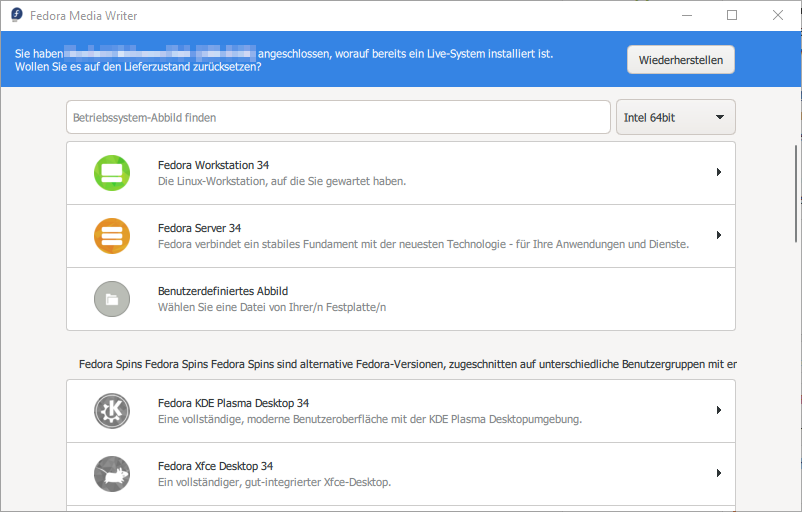This screenshot has height=512, width=802.
Task: Click the gray custom image folder icon
Action: pos(112,299)
